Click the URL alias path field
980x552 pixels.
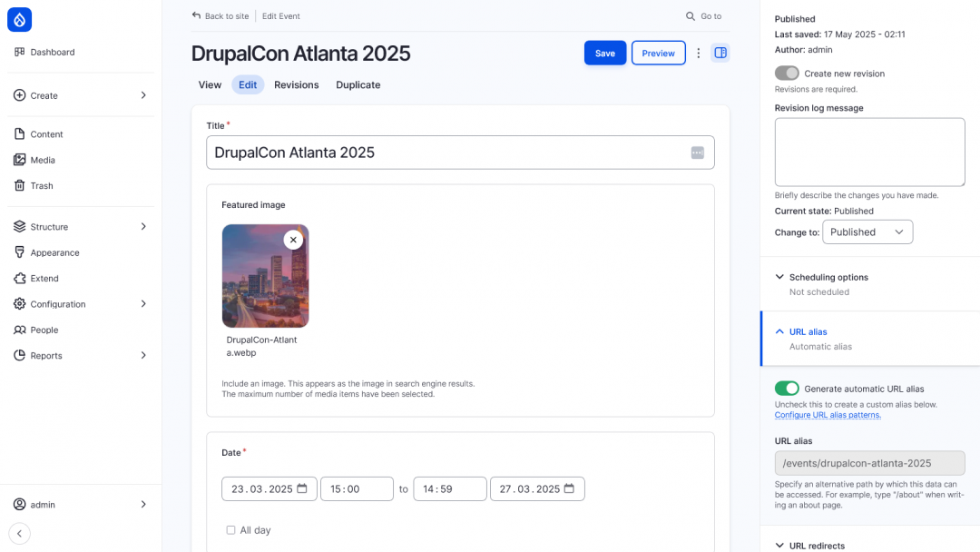(x=869, y=463)
